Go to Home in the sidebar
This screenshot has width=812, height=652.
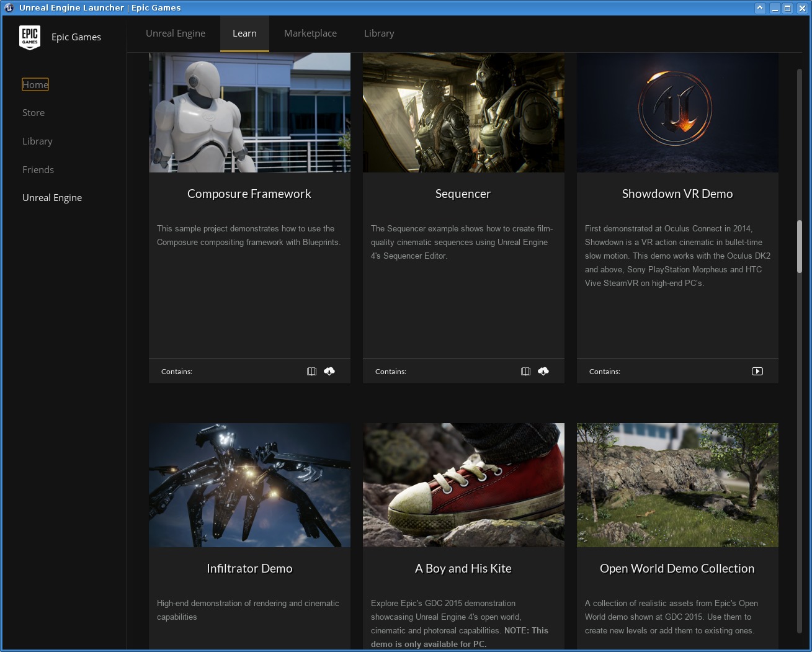point(35,84)
